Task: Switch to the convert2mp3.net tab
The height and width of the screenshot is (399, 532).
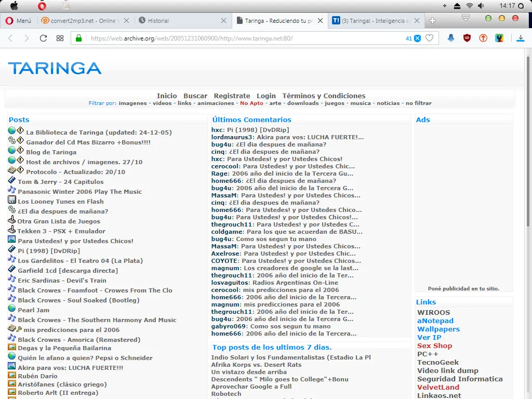Action: point(78,21)
